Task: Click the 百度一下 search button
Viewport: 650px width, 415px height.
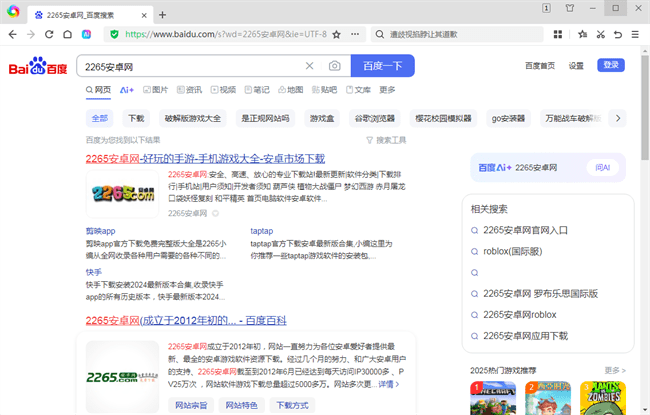Action: [382, 66]
